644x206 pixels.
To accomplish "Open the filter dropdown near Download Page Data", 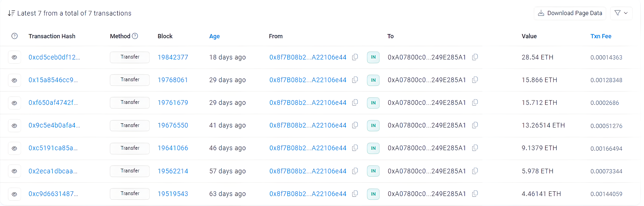I will 621,13.
